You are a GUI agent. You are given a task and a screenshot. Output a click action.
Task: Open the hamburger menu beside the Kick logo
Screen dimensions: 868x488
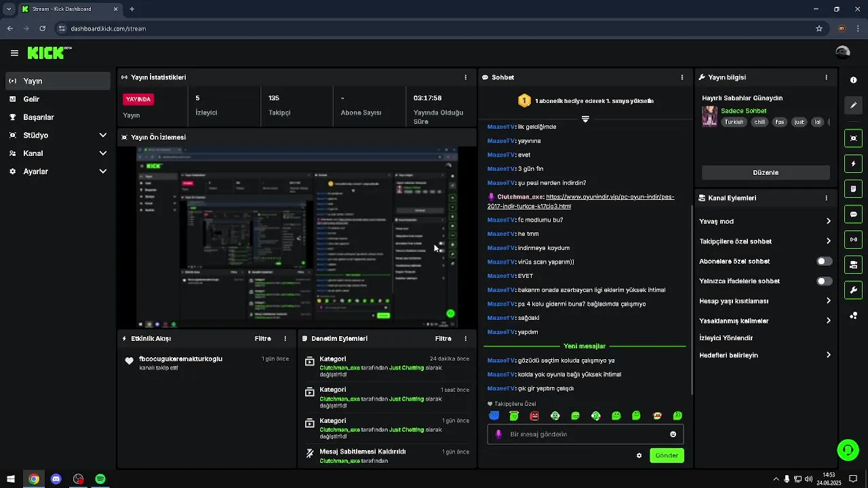[x=14, y=53]
